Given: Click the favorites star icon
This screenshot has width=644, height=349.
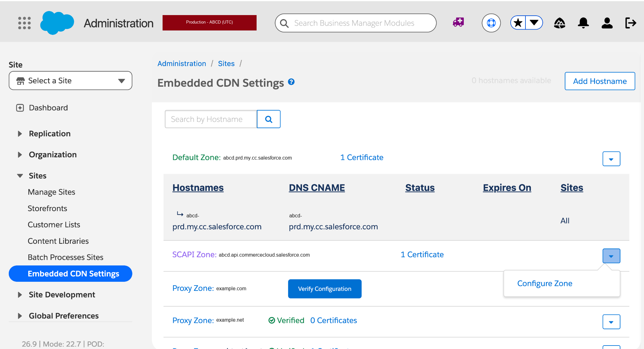Looking at the screenshot, I should [x=518, y=23].
